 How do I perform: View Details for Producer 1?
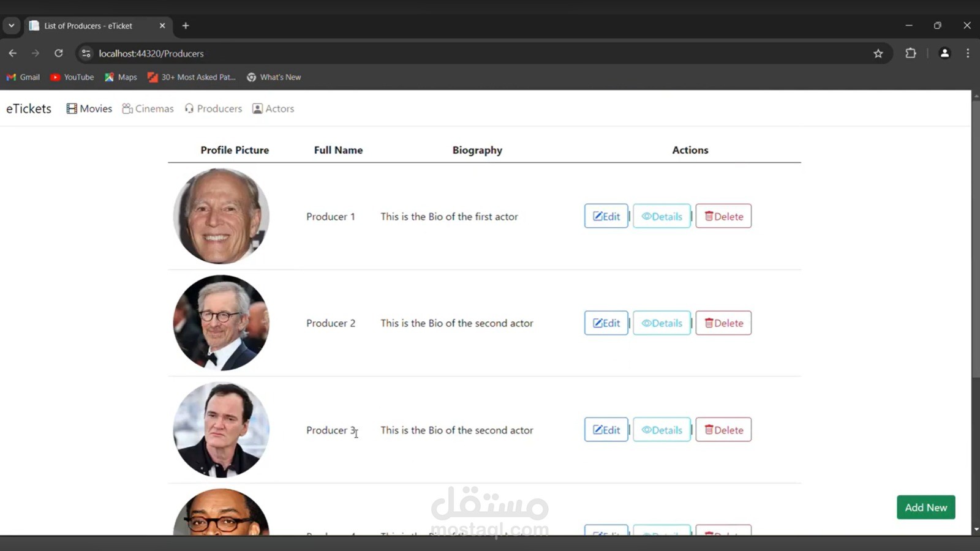coord(661,216)
